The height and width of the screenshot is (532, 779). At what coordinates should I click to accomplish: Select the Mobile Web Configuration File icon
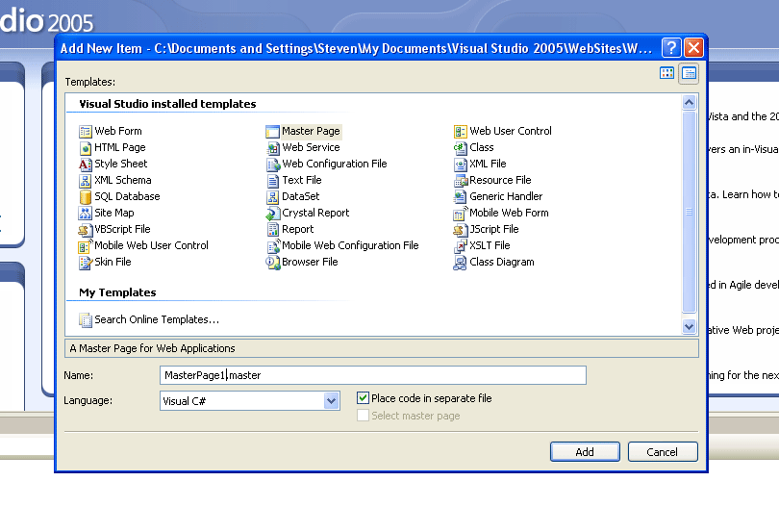click(x=273, y=246)
